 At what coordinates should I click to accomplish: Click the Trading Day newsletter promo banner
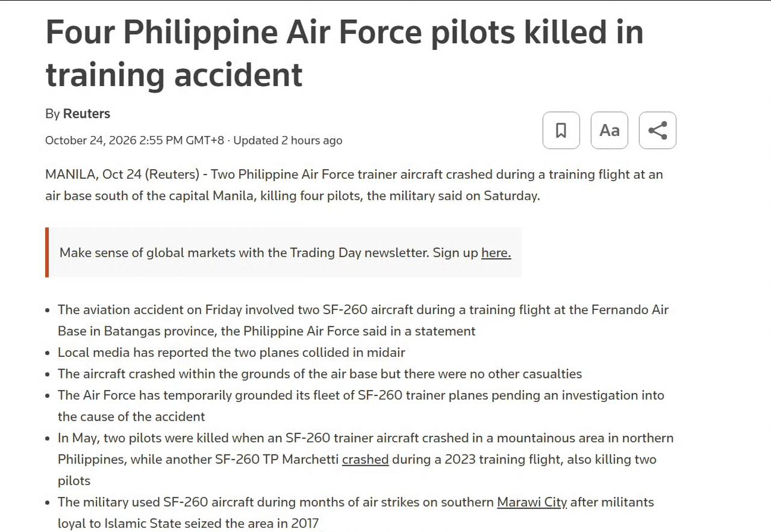coord(284,253)
